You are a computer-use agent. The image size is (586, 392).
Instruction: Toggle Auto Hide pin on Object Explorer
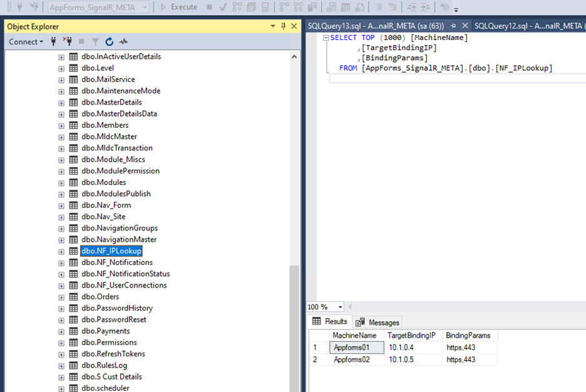pos(284,26)
